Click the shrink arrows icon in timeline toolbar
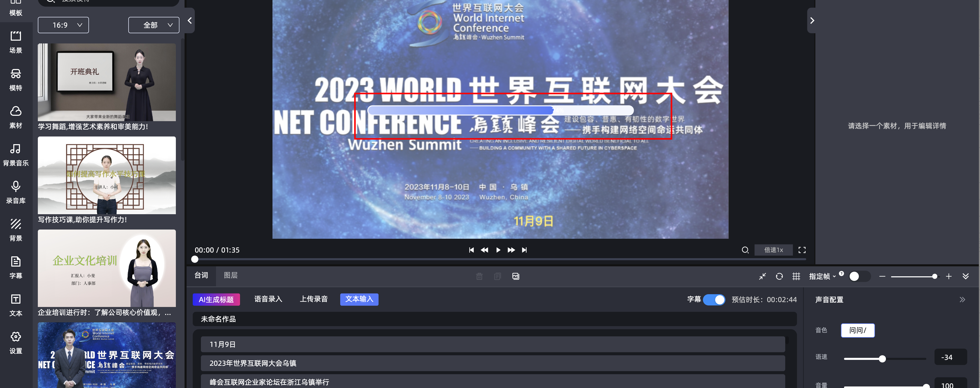This screenshot has height=388, width=980. tap(762, 277)
